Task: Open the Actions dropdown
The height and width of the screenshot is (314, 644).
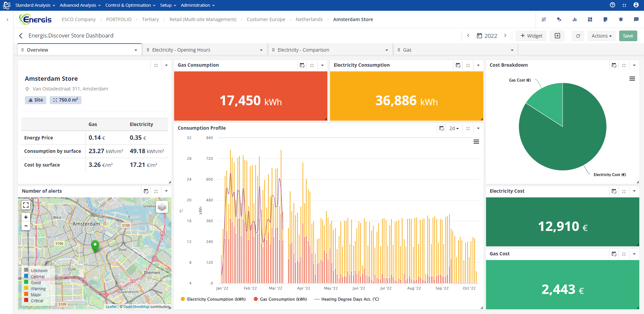Action: (x=601, y=36)
